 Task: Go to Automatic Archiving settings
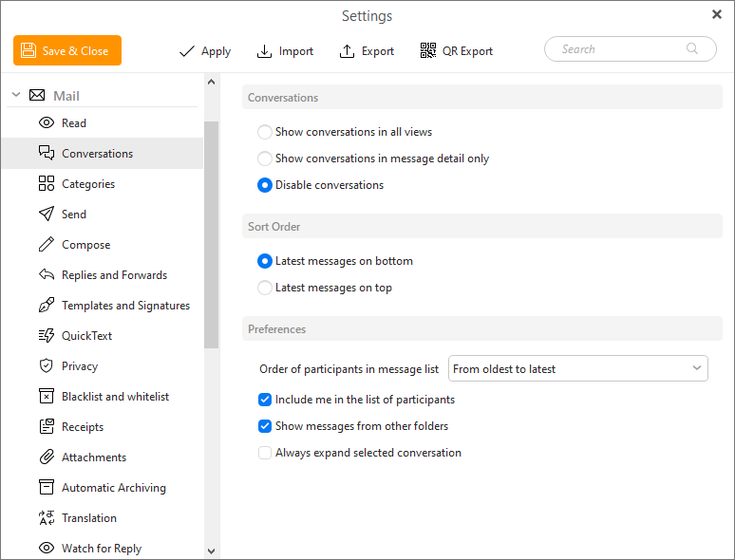click(x=113, y=488)
